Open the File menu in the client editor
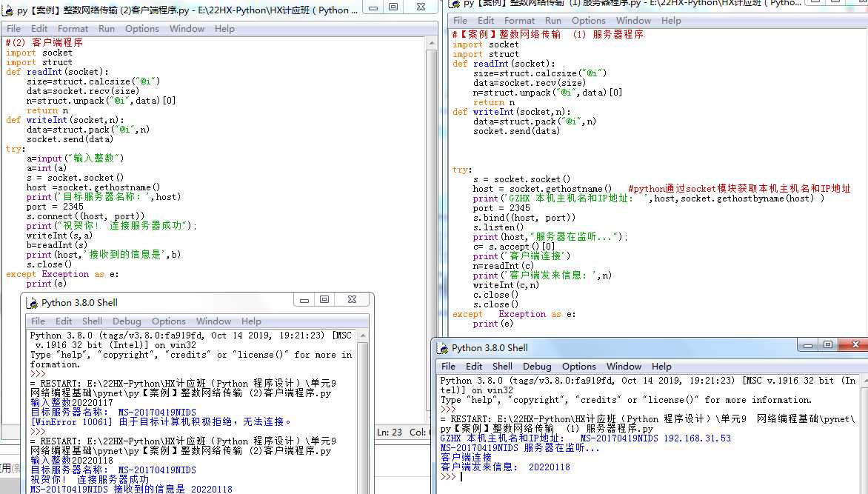The height and width of the screenshot is (494, 868). 13,29
